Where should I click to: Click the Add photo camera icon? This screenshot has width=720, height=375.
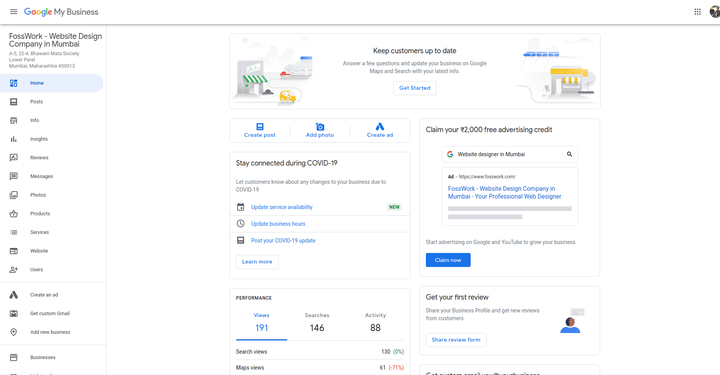(x=320, y=127)
